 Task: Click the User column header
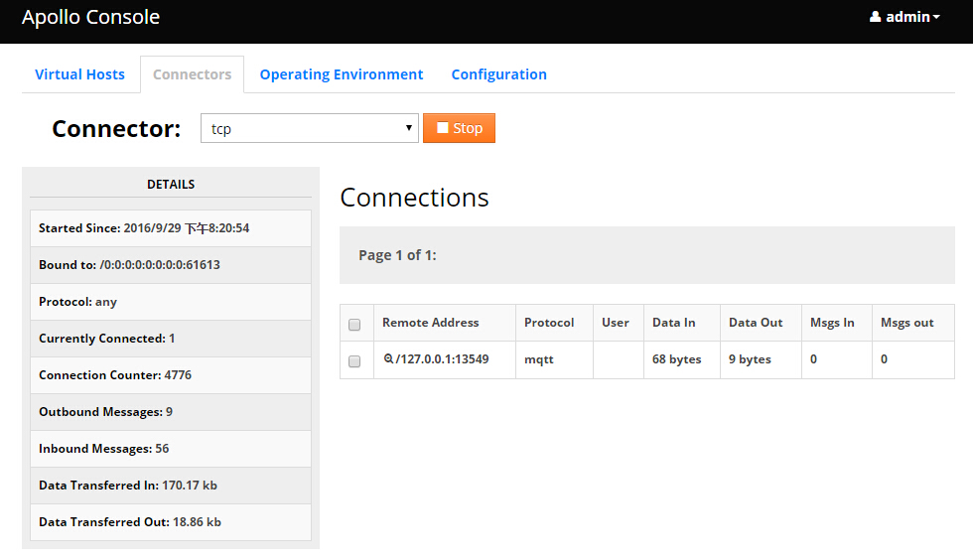(616, 323)
